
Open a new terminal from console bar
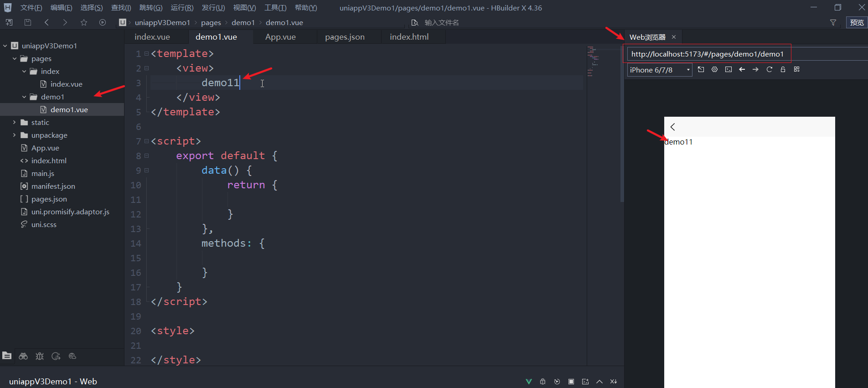[585, 382]
